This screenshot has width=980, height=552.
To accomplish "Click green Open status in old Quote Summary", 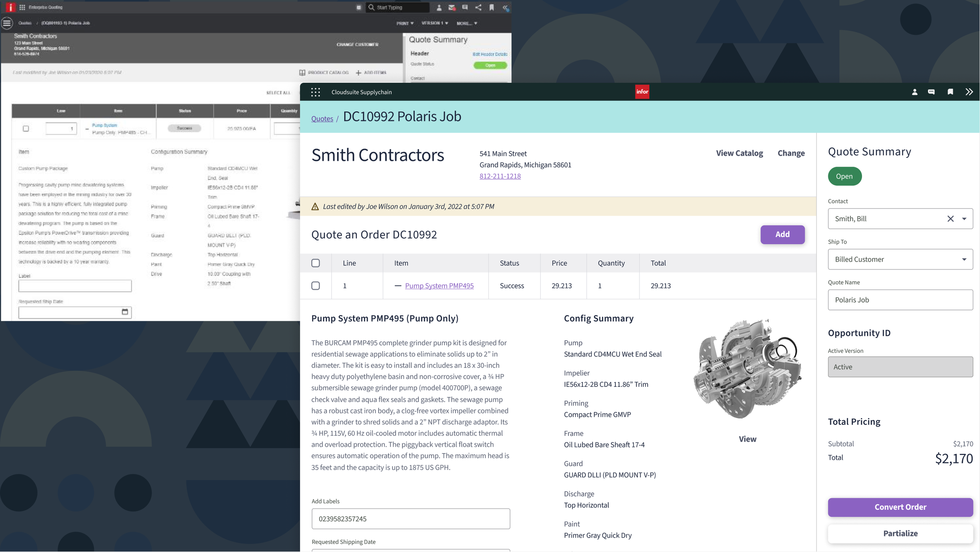I will [x=490, y=65].
